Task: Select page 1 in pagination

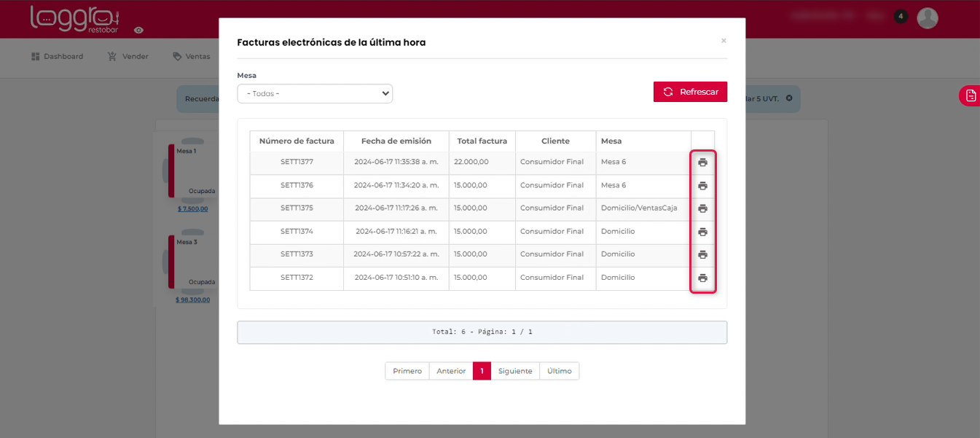Action: pos(482,371)
